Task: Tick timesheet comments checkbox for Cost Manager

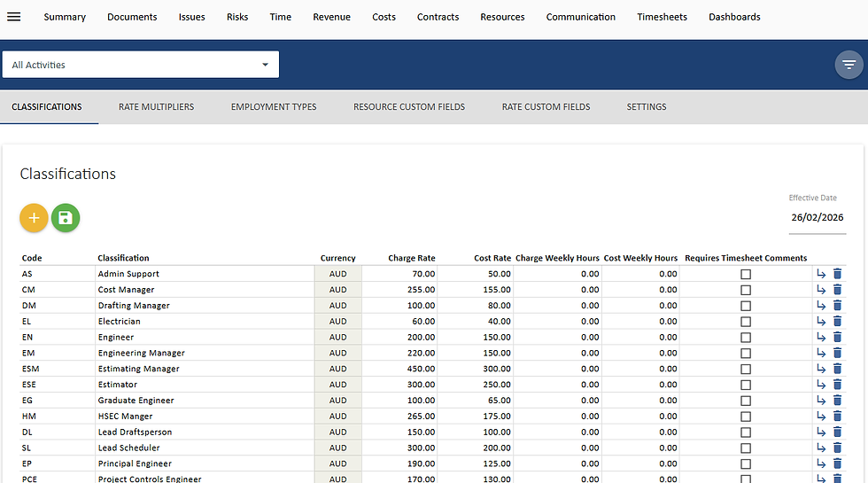Action: pyautogui.click(x=746, y=290)
